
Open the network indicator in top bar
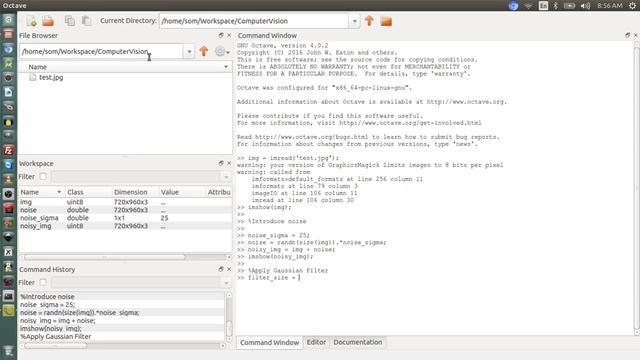coord(528,6)
